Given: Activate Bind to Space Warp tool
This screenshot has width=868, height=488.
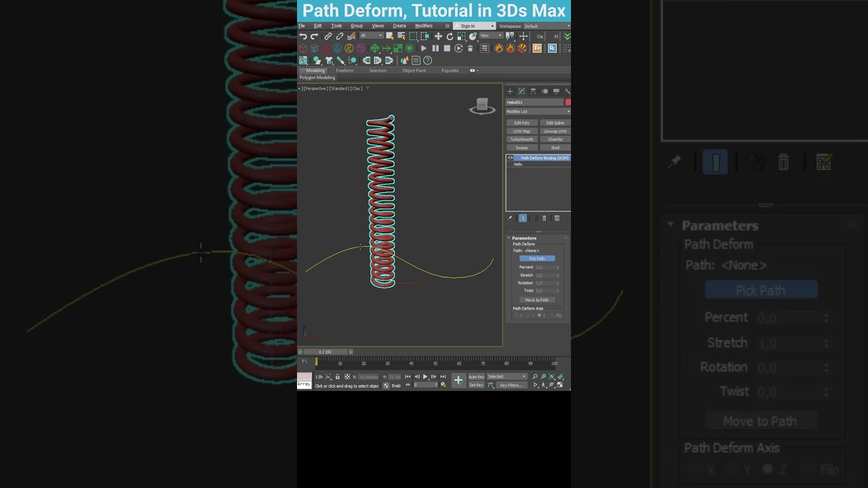Looking at the screenshot, I should click(x=351, y=36).
